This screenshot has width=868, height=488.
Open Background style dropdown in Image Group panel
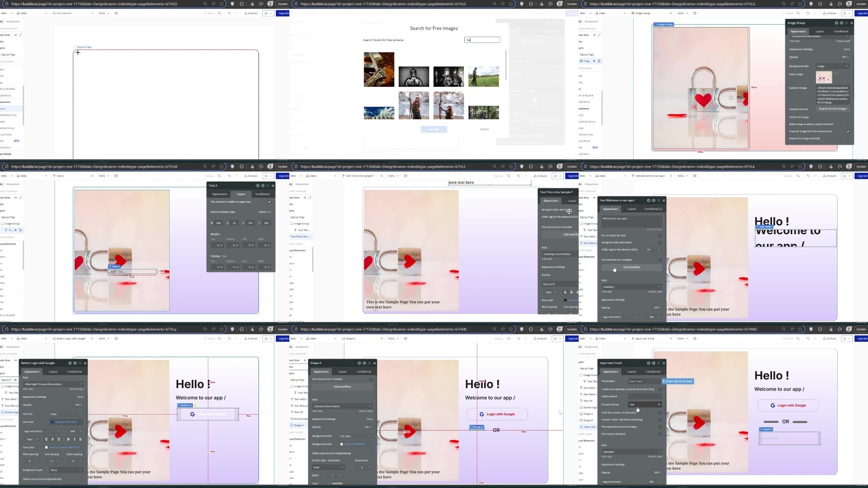[x=832, y=66]
